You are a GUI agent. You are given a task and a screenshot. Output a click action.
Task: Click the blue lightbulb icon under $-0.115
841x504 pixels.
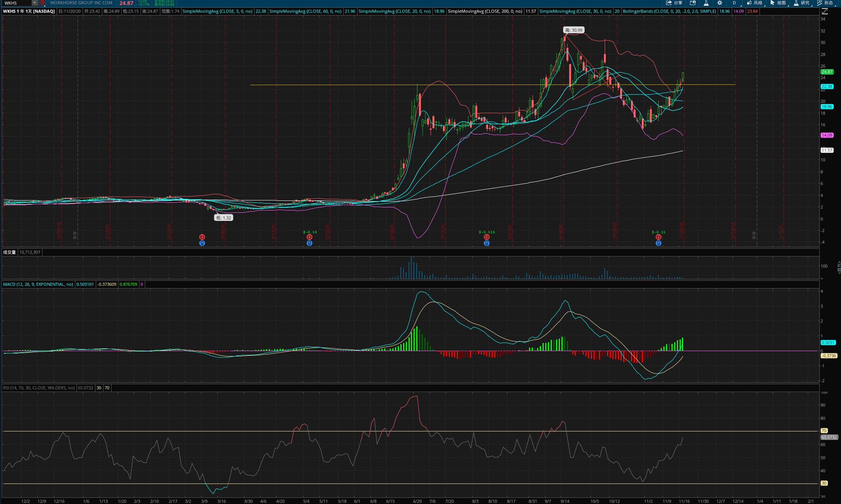[487, 243]
